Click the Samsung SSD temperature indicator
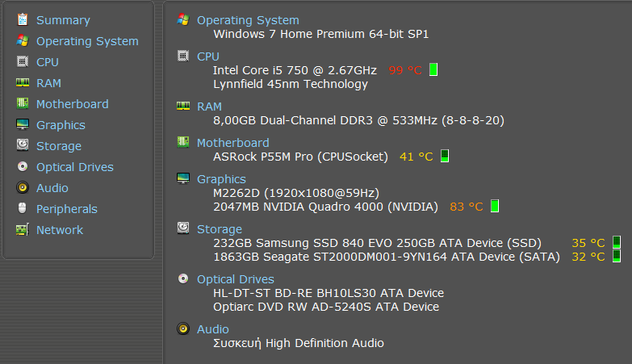The image size is (632, 364). [617, 242]
